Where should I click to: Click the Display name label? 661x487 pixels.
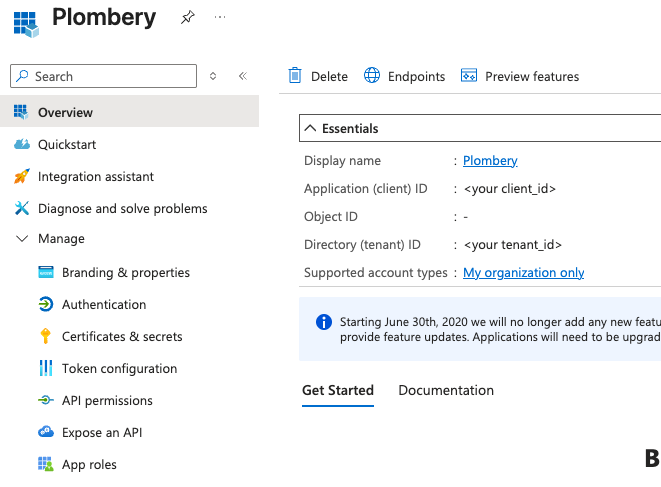342,161
